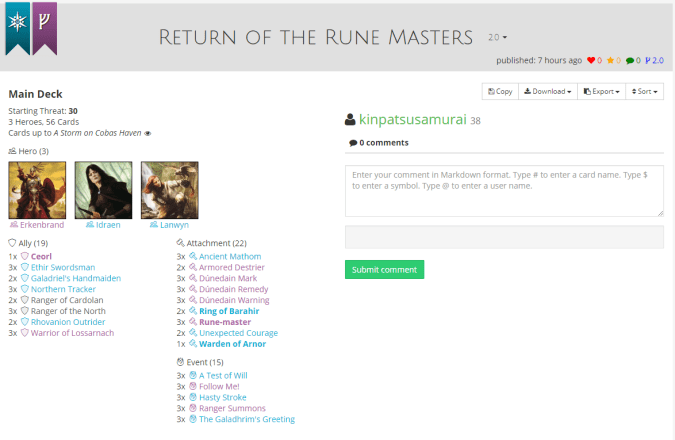Click the Copy button

[500, 91]
